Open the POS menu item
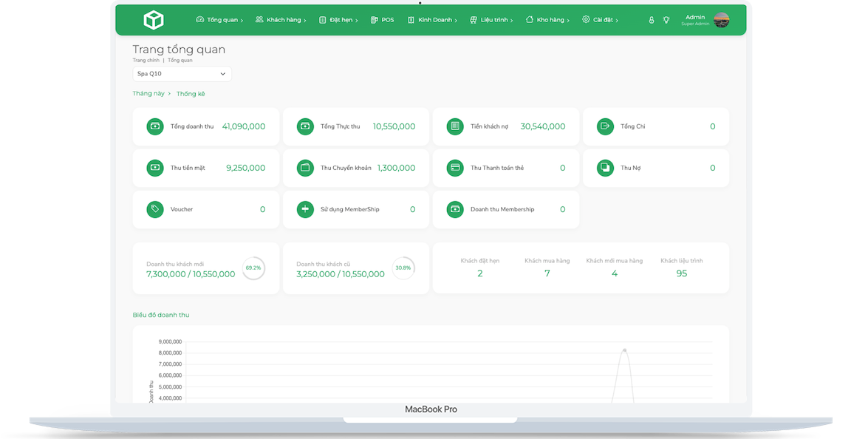The height and width of the screenshot is (439, 868). [383, 20]
